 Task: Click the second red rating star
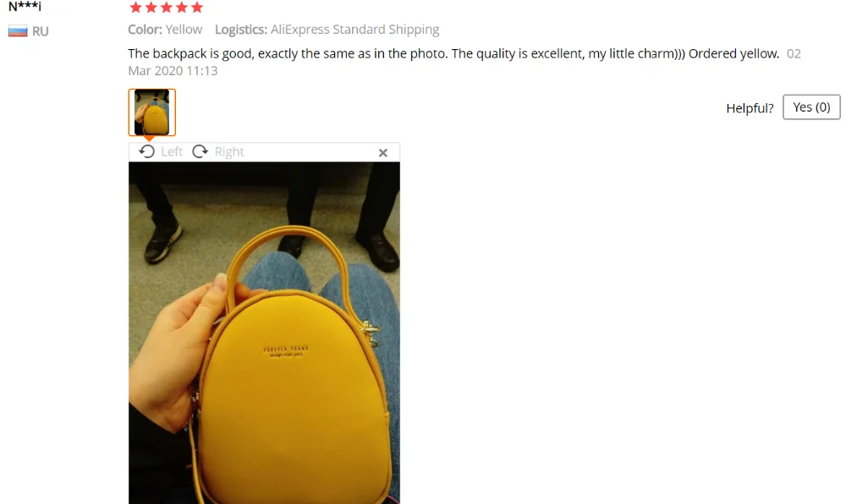point(151,7)
